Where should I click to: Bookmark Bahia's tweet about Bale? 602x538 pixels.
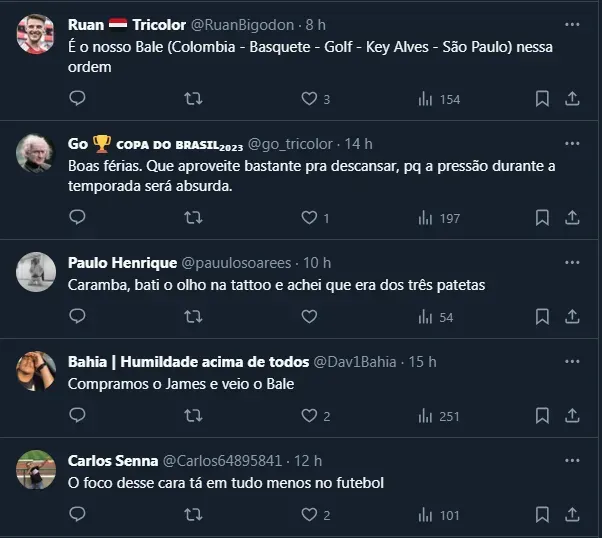[542, 416]
